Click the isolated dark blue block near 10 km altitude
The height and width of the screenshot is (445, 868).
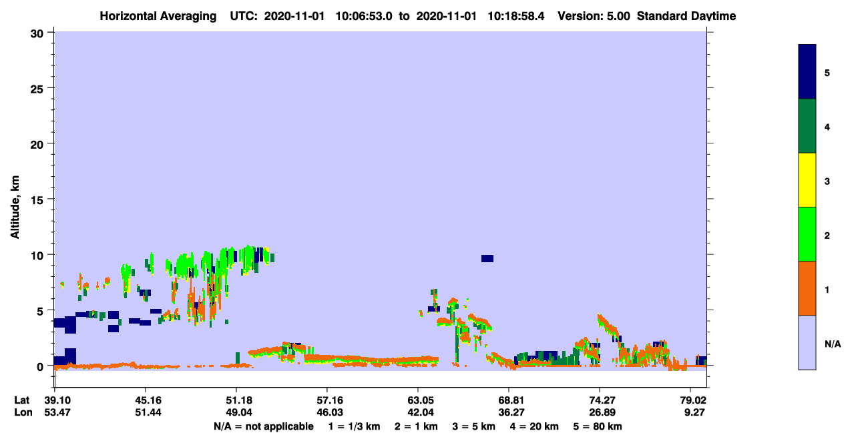click(x=487, y=258)
